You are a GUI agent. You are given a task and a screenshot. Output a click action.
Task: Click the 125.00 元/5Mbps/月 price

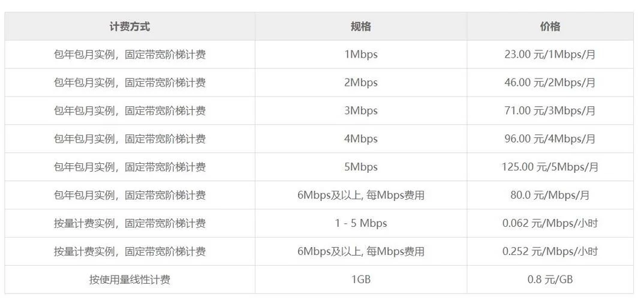point(550,167)
